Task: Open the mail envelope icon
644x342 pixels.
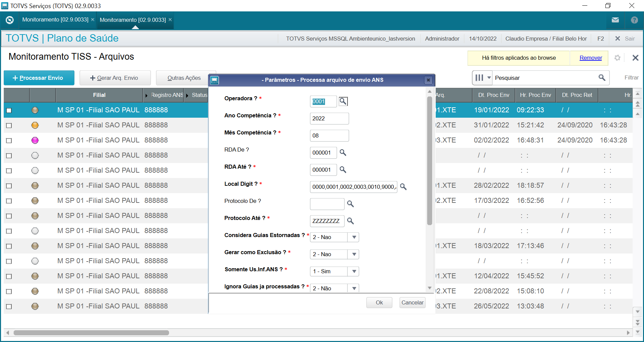Action: (x=615, y=20)
